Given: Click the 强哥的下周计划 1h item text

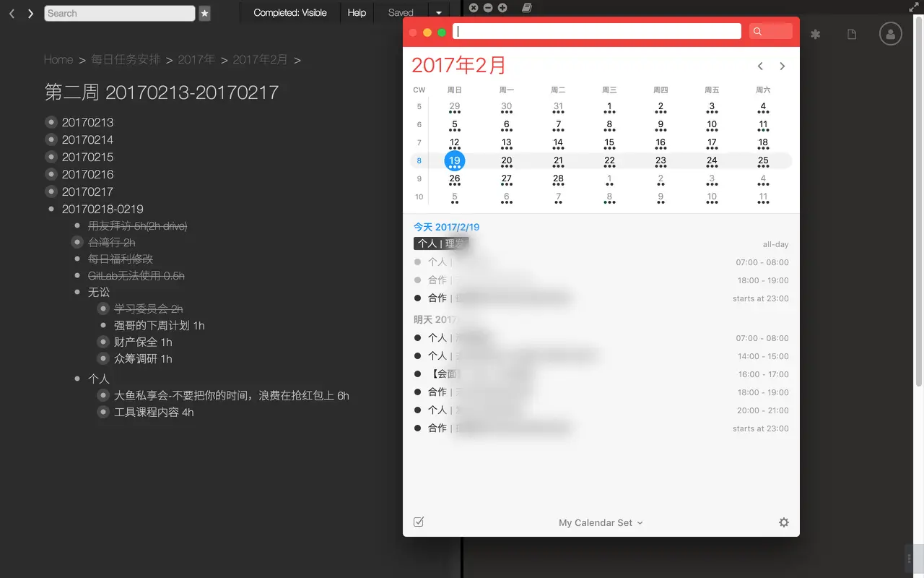Looking at the screenshot, I should [160, 325].
